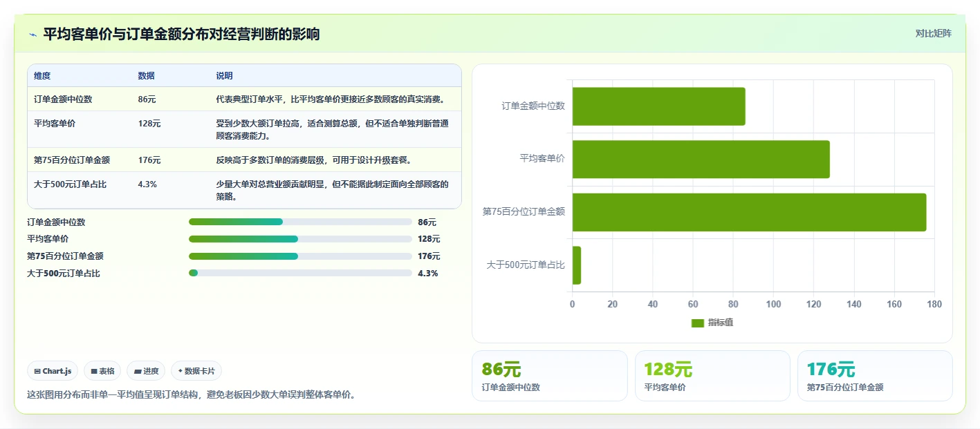Click the 86元 table cell

tap(147, 99)
